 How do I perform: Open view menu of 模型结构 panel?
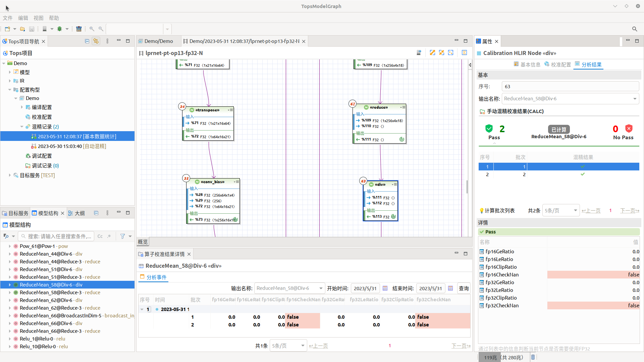point(107,213)
